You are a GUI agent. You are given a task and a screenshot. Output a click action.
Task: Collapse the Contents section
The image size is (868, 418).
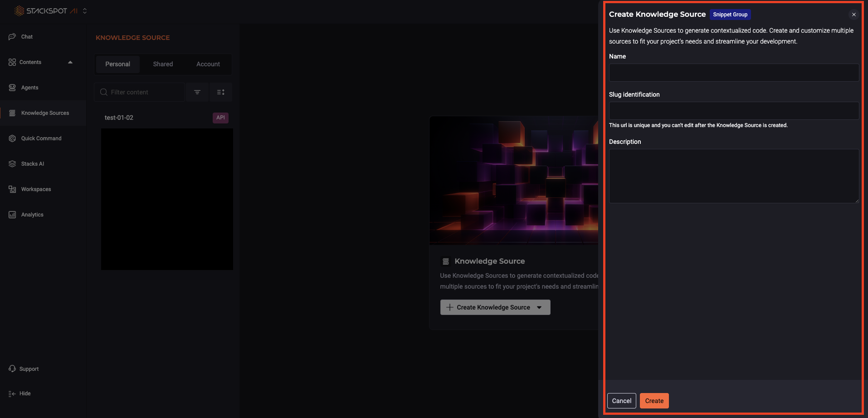point(70,62)
